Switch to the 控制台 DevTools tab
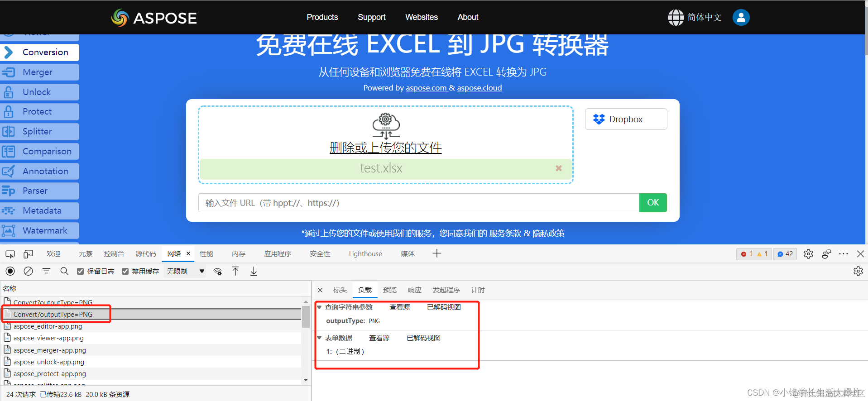Screen dimensions: 868x401 click(x=114, y=254)
